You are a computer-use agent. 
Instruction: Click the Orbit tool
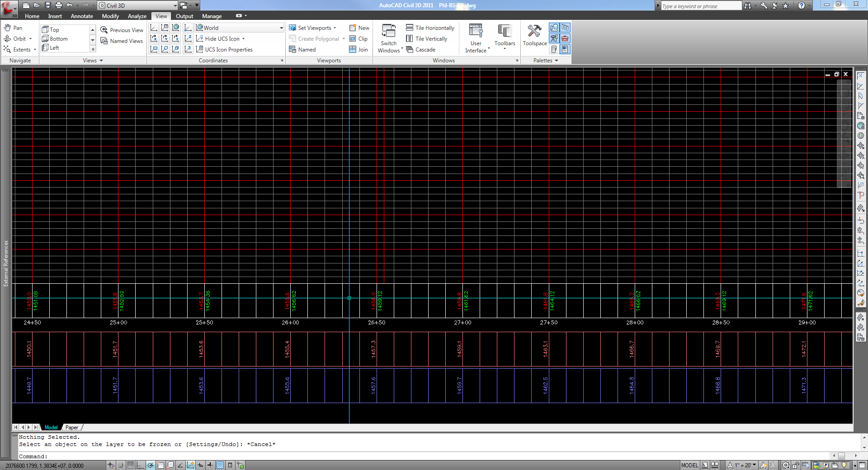click(x=14, y=39)
